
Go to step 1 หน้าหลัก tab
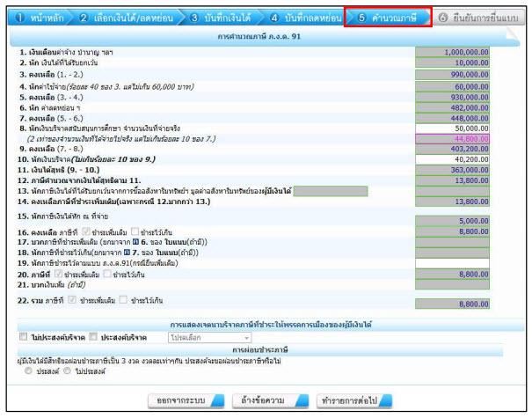click(34, 17)
